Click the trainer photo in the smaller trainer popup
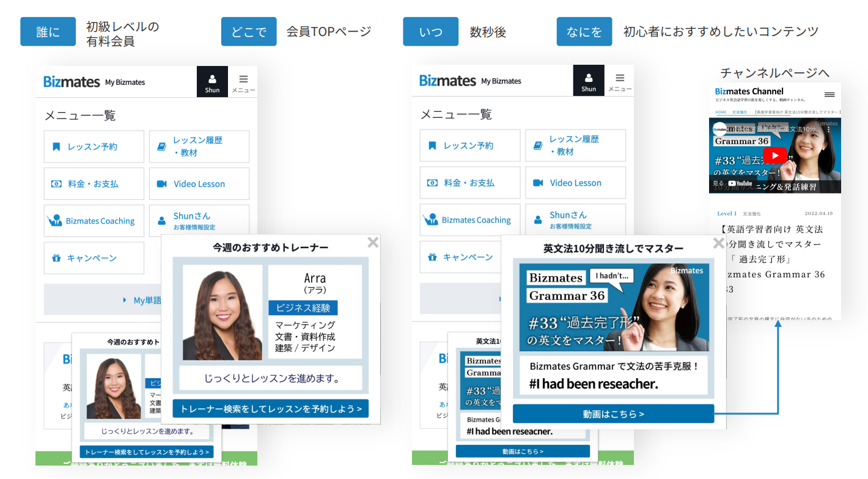This screenshot has width=868, height=479. pyautogui.click(x=114, y=386)
